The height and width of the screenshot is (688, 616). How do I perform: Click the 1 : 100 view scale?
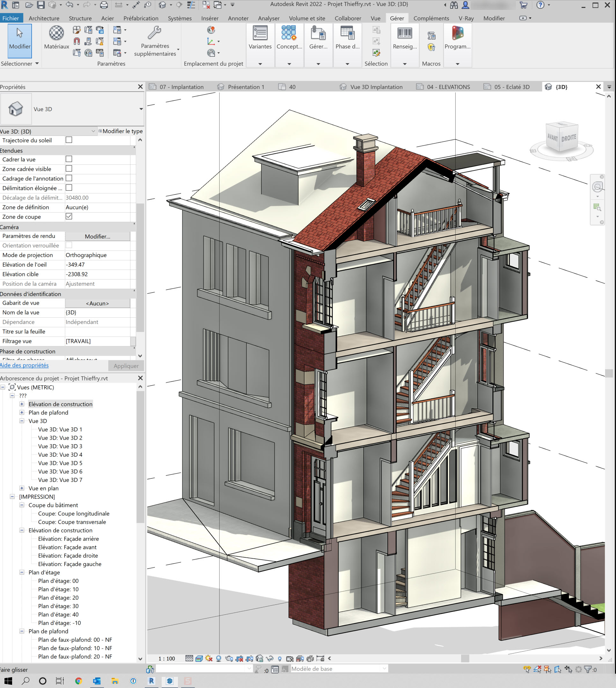point(166,659)
